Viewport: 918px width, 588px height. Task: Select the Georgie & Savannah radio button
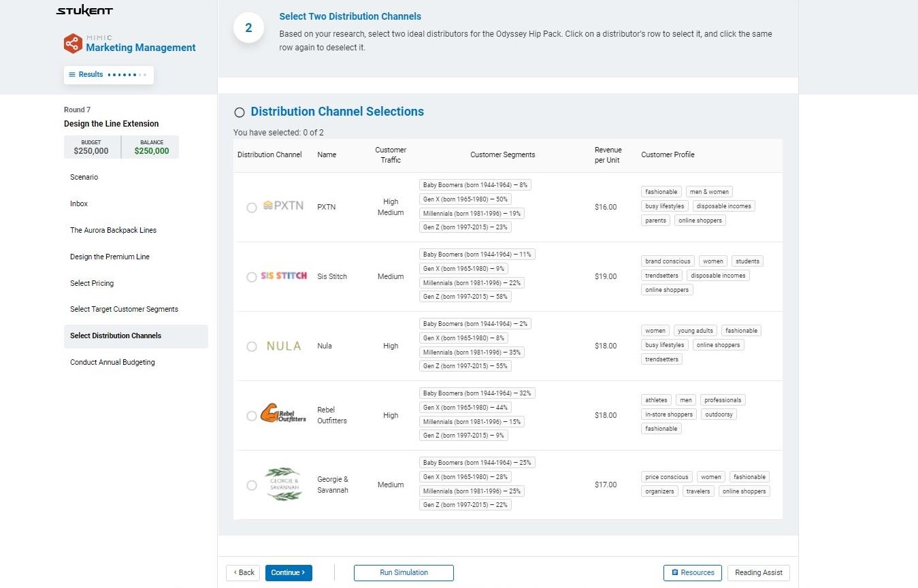click(251, 485)
